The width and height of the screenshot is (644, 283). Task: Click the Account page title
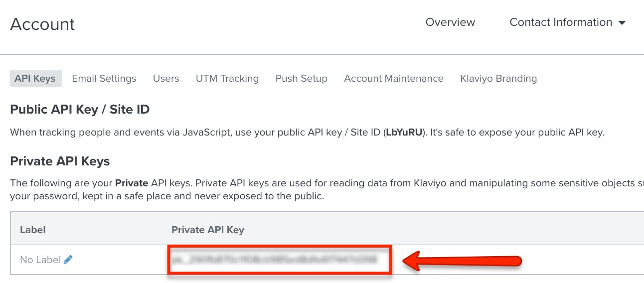(42, 24)
